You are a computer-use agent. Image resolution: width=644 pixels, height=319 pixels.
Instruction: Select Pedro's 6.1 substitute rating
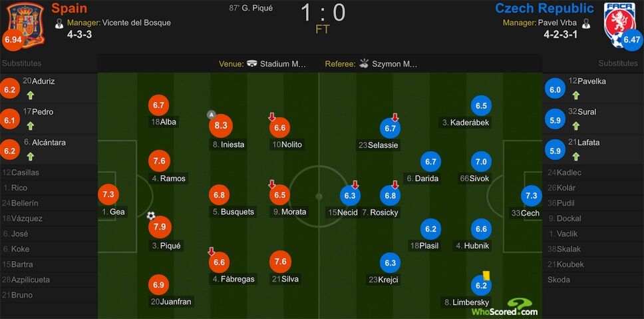coord(10,120)
